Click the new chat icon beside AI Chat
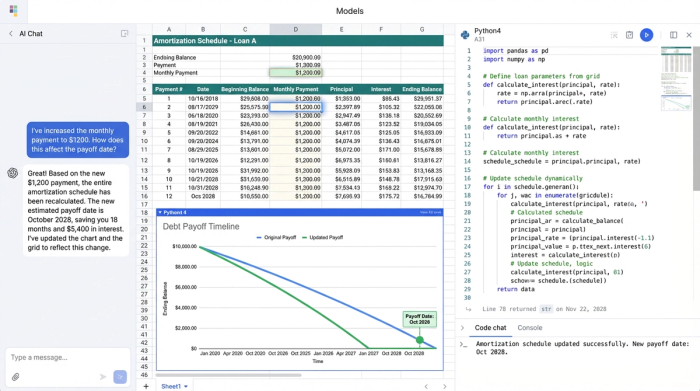Viewport: 700px width, 391px height. 124,33
